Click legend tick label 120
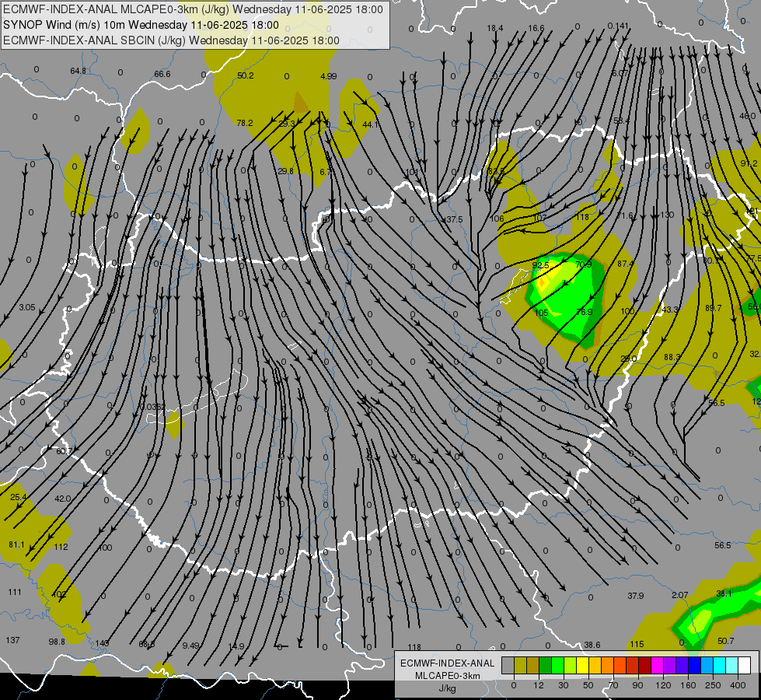 [x=663, y=685]
